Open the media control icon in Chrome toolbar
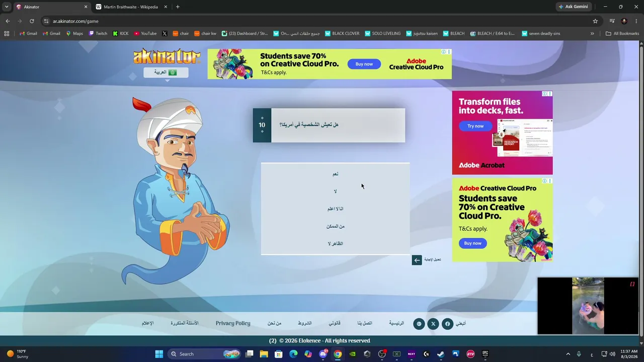Screen dimensions: 644x362 click(x=612, y=21)
